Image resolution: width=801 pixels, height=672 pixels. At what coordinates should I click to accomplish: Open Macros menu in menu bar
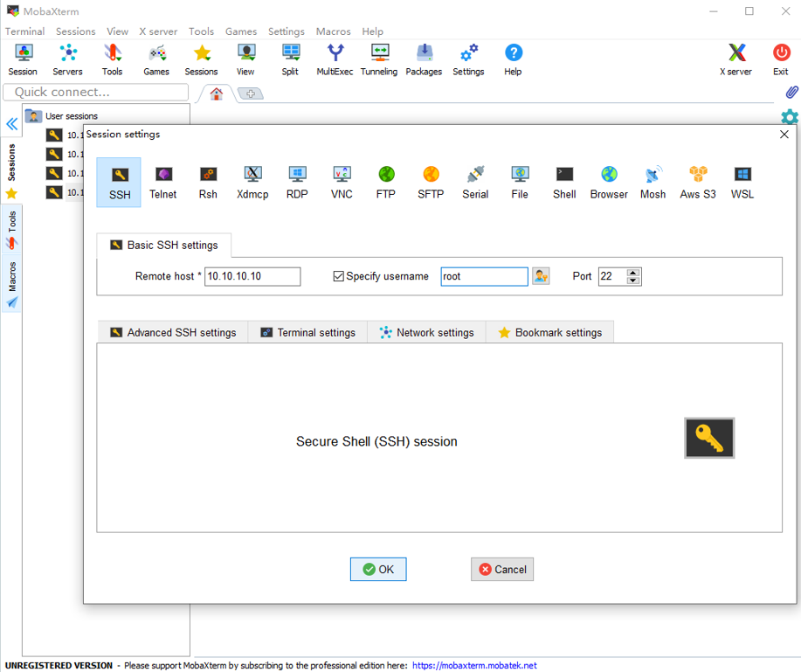[x=333, y=31]
